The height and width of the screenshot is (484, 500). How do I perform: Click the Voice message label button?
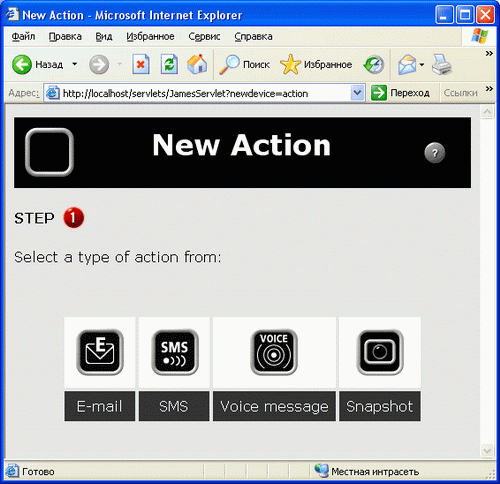coord(274,406)
